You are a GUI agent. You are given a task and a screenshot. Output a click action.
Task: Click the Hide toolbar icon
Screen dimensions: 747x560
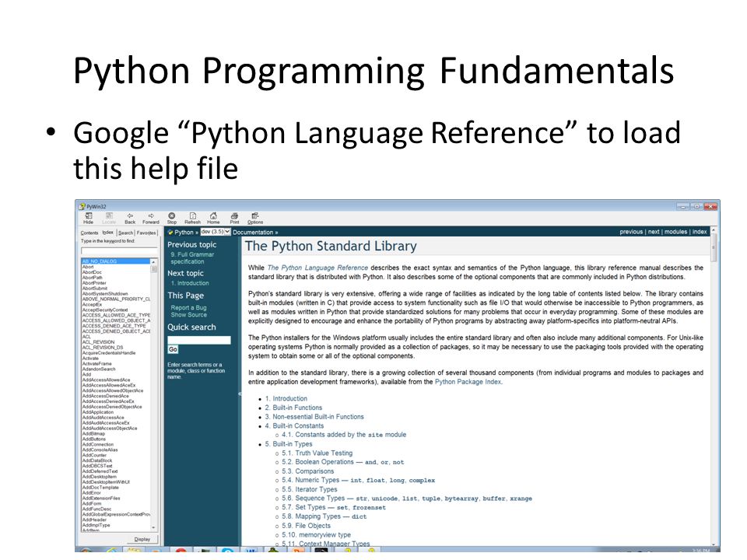click(x=89, y=218)
